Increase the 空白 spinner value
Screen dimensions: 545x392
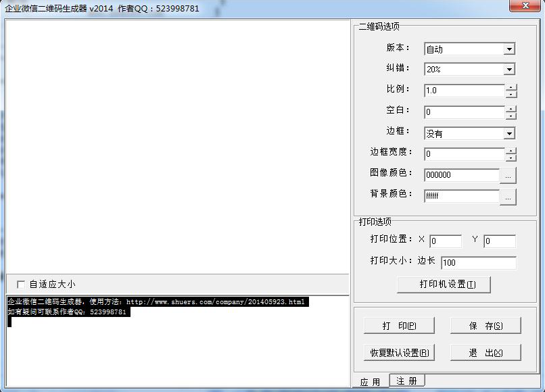(511, 108)
